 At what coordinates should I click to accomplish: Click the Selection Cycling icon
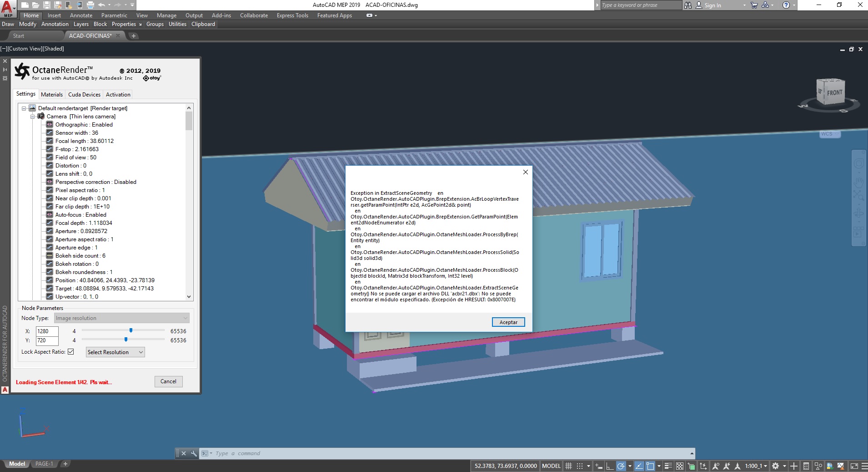coord(691,466)
